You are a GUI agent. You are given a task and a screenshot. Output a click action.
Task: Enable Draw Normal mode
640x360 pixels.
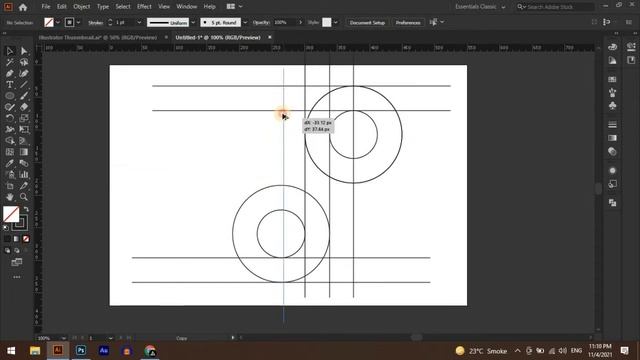(x=7, y=250)
